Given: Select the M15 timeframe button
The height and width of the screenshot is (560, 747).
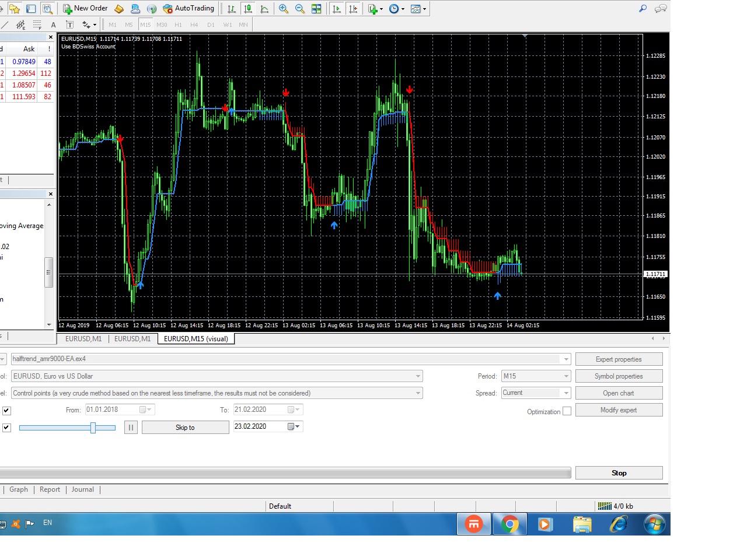Looking at the screenshot, I should click(x=145, y=24).
